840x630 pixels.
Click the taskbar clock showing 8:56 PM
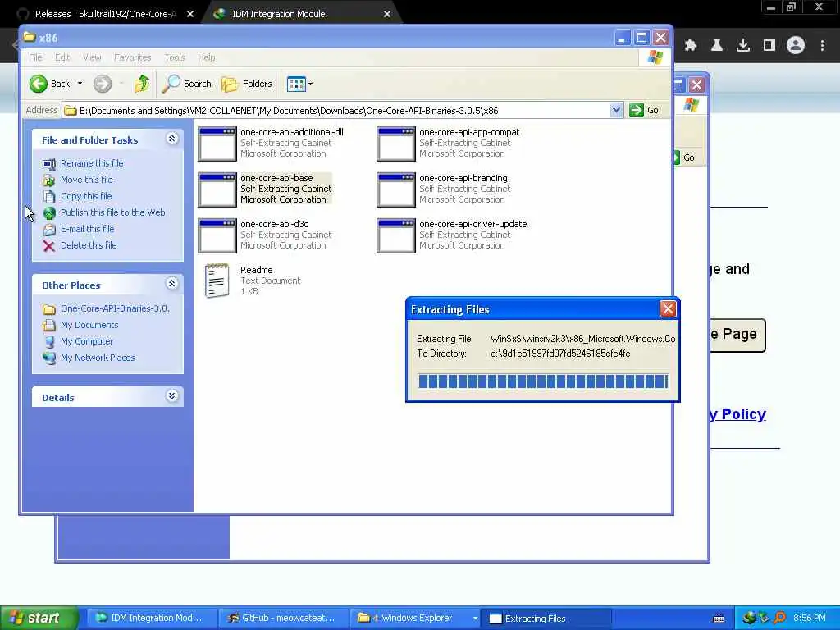click(x=809, y=619)
